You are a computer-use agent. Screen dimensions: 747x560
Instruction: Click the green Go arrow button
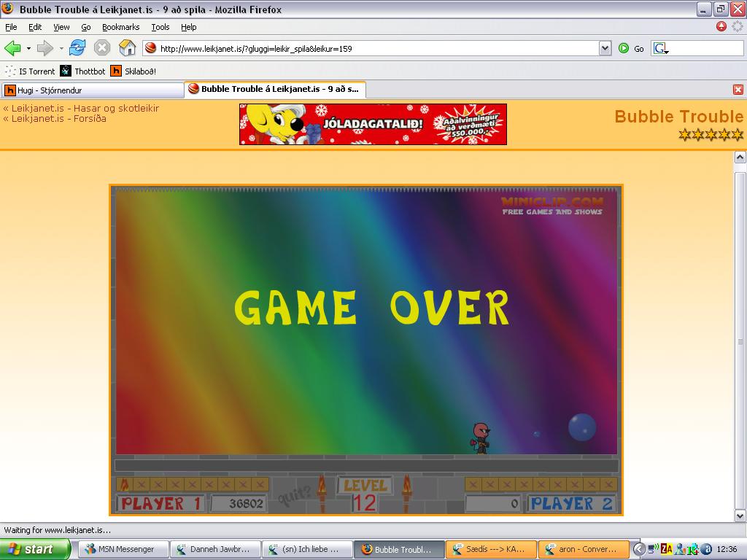click(x=624, y=48)
